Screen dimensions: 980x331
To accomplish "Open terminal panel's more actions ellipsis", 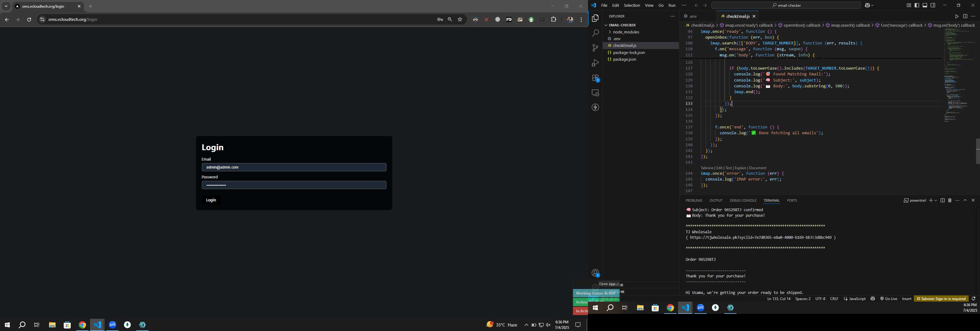I will pos(958,201).
